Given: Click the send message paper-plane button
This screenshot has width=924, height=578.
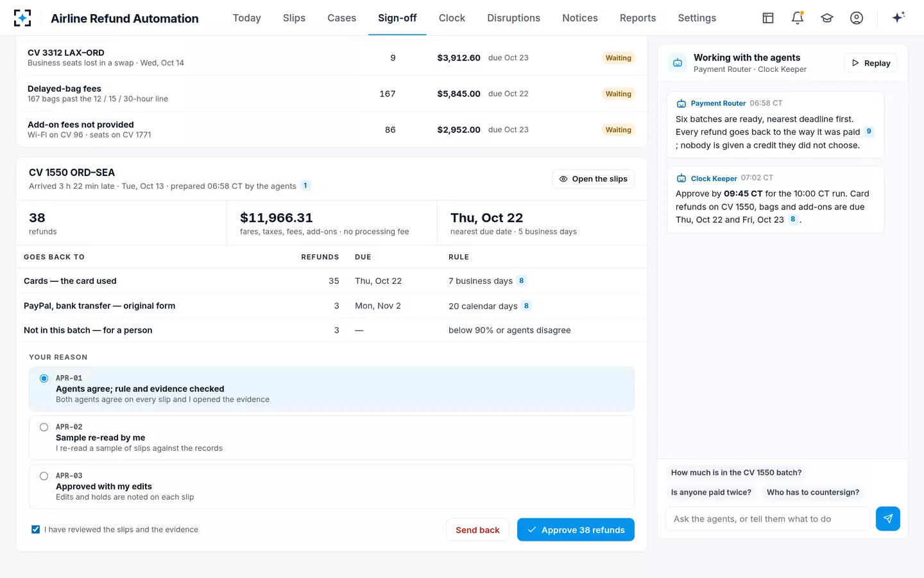Looking at the screenshot, I should pos(888,518).
